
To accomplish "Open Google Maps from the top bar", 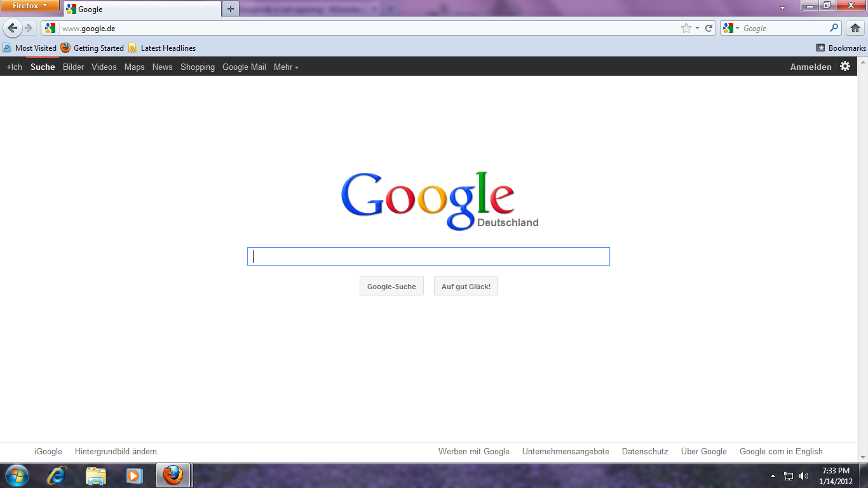I will coord(134,67).
